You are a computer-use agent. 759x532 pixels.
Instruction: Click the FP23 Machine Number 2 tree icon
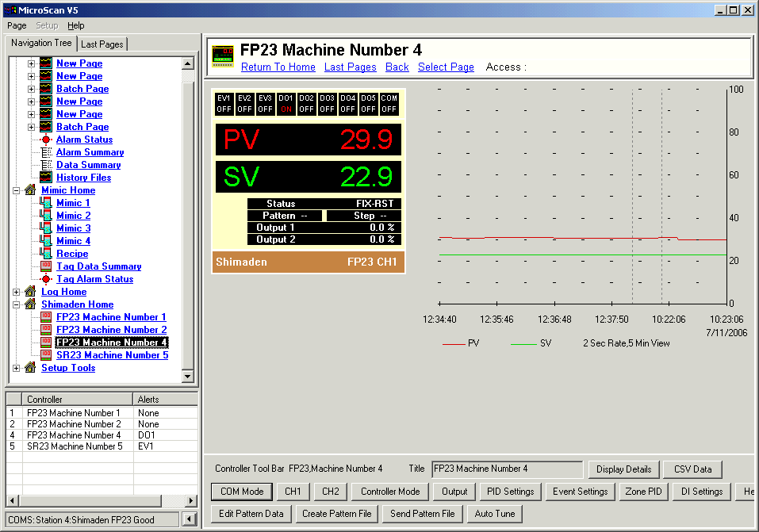point(46,329)
